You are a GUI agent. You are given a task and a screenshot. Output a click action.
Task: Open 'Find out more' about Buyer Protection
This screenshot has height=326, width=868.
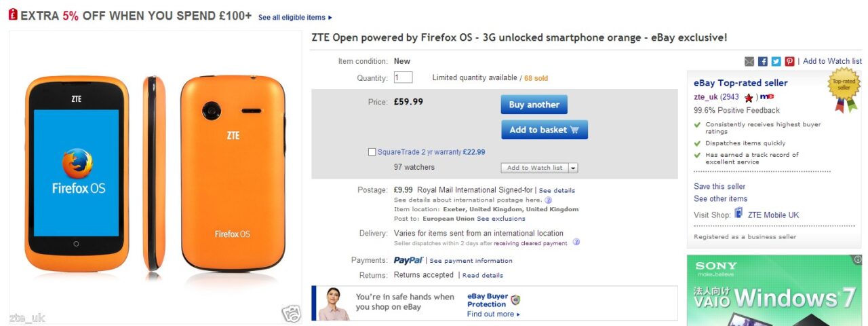pos(493,314)
